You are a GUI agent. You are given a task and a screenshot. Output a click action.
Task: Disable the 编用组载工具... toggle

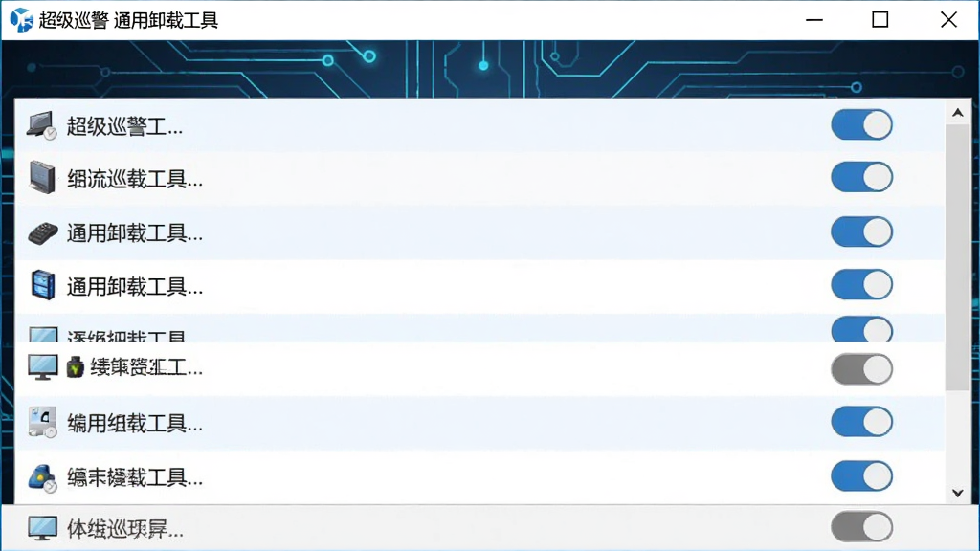861,422
